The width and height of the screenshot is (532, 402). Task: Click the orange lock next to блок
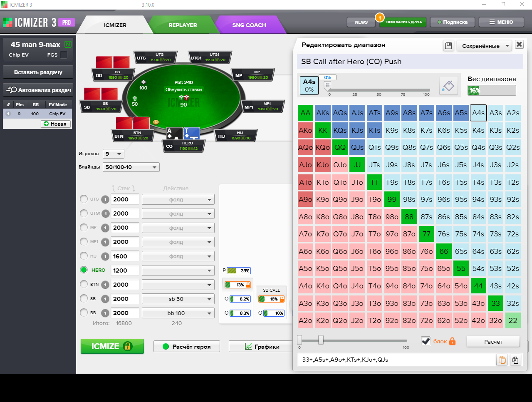pos(453,341)
